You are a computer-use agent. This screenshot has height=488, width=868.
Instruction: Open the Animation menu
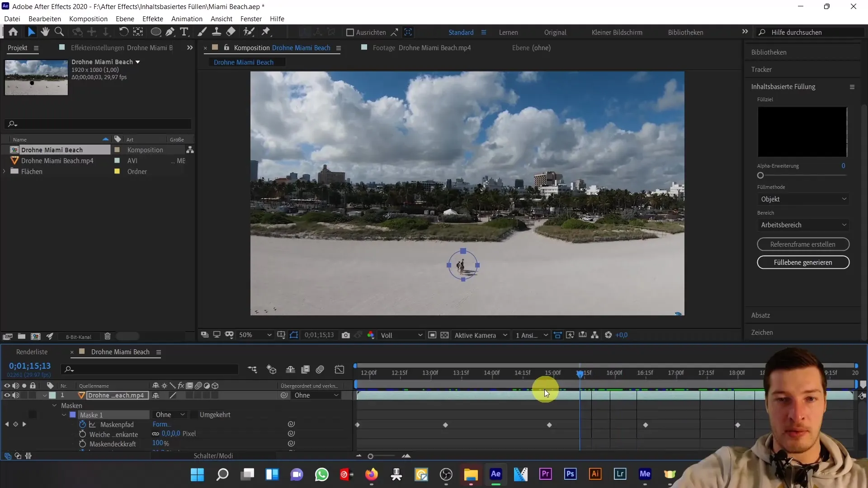click(187, 19)
